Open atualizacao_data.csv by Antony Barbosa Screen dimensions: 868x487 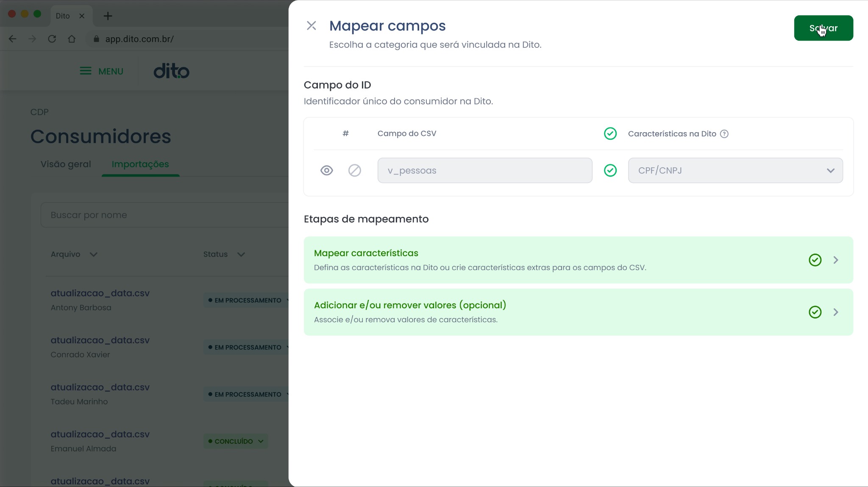100,293
